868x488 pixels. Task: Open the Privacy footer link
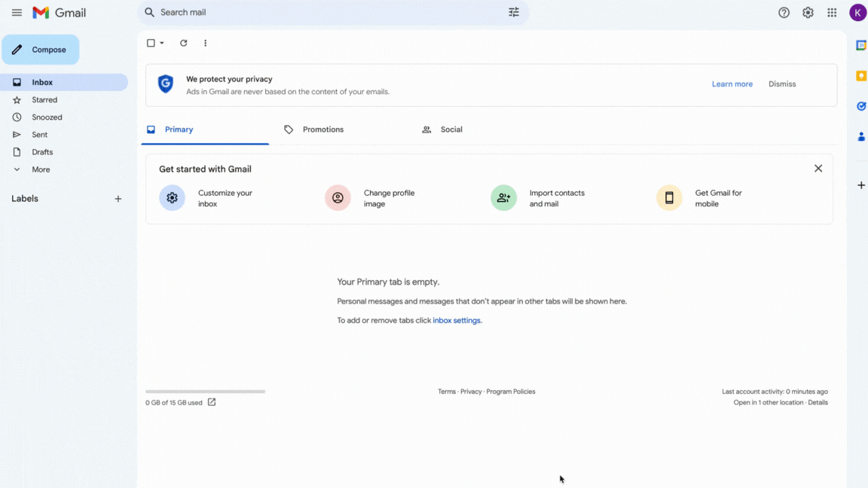(x=471, y=392)
